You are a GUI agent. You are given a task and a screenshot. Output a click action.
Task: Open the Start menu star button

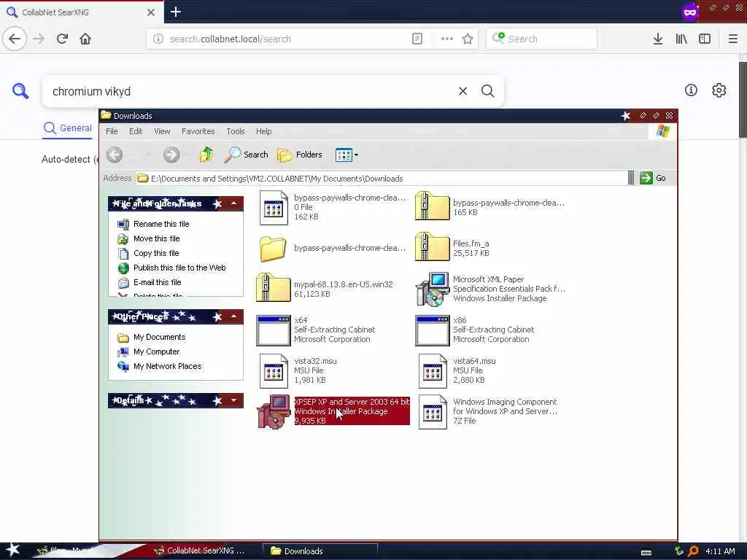coord(12,551)
